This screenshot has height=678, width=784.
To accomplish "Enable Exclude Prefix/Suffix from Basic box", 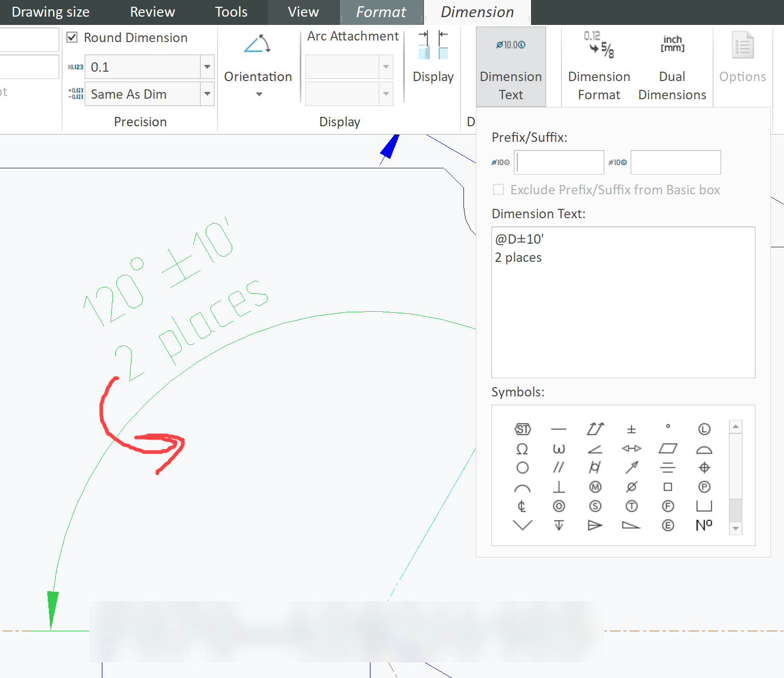I will click(498, 189).
